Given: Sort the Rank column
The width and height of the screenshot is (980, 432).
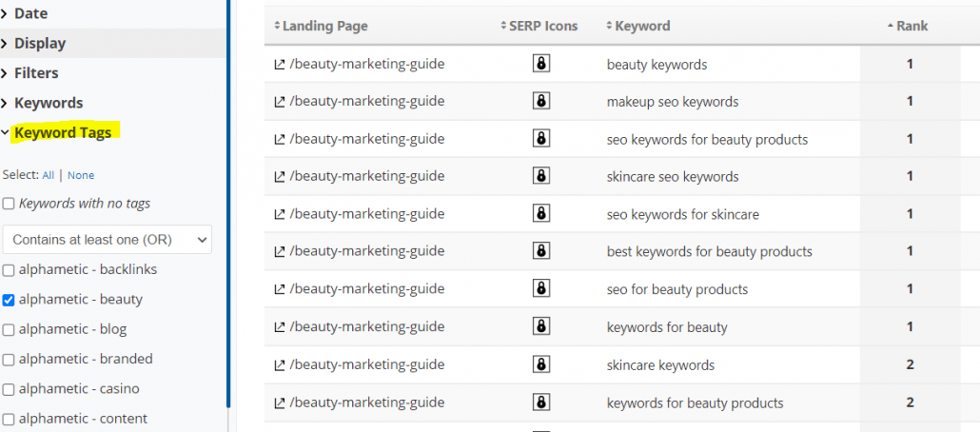Looking at the screenshot, I should click(x=908, y=27).
